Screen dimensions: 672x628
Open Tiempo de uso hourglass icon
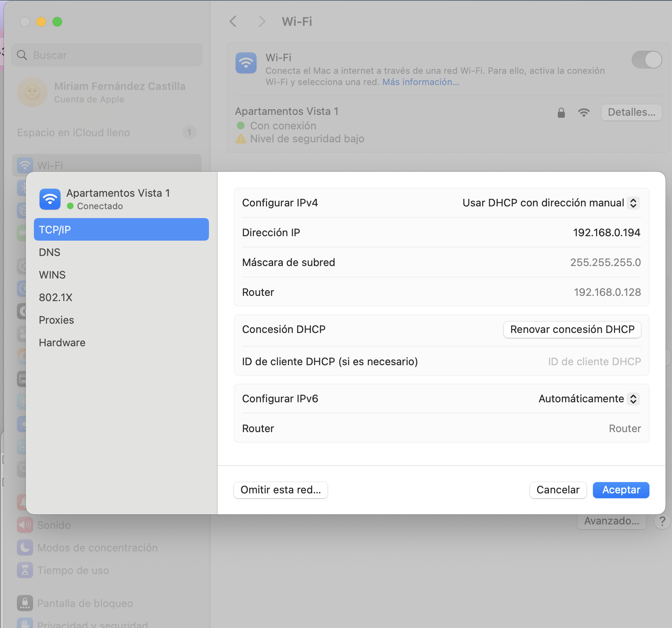point(25,570)
